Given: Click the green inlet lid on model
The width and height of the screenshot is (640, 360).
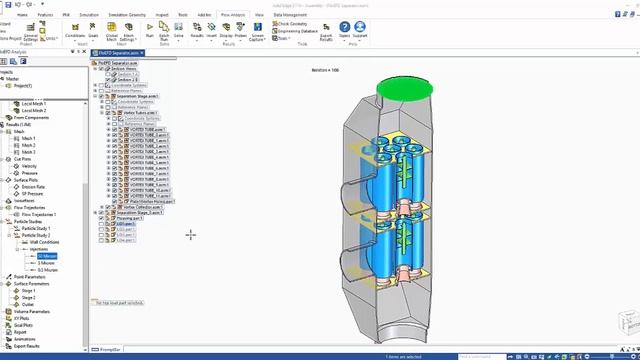Looking at the screenshot, I should point(404,89).
